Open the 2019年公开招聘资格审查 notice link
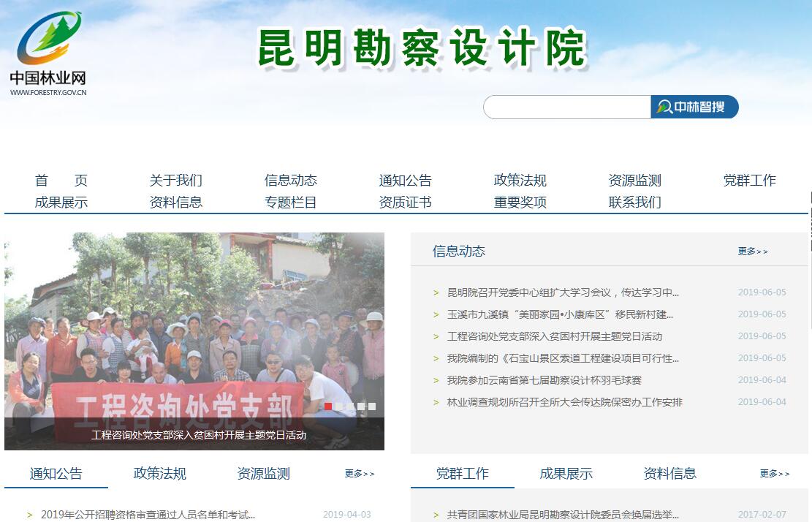Viewport: 812px width, 522px height. [148, 515]
